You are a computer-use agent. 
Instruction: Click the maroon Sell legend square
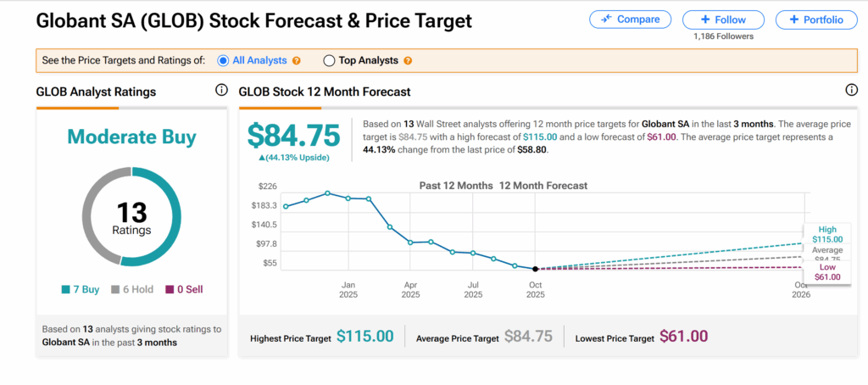click(x=170, y=290)
